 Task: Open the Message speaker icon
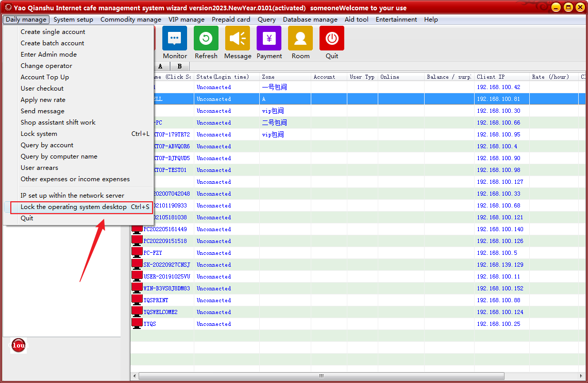(x=238, y=39)
